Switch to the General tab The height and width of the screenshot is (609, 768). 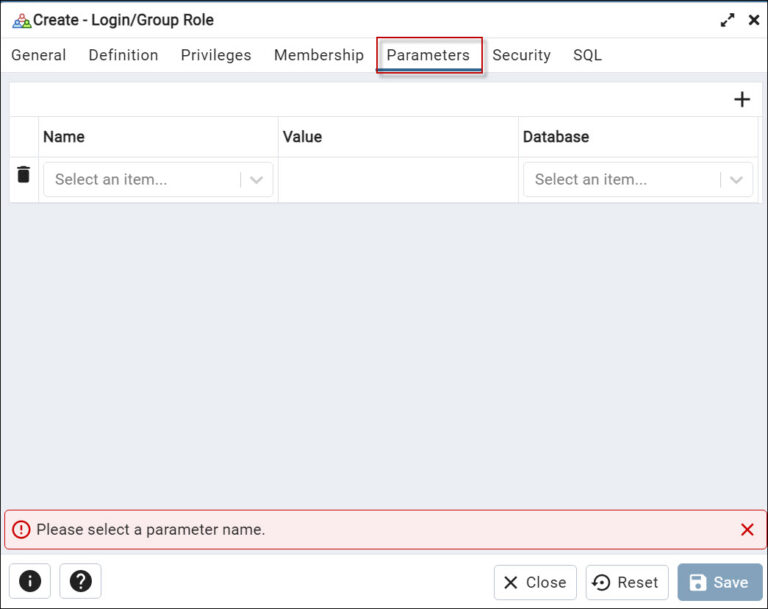click(39, 55)
